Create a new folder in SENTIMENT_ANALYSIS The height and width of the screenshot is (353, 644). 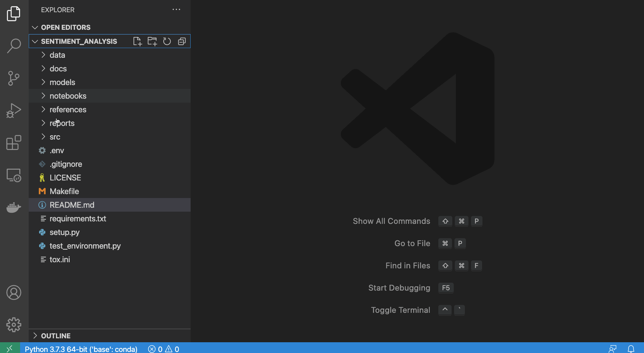click(x=152, y=41)
